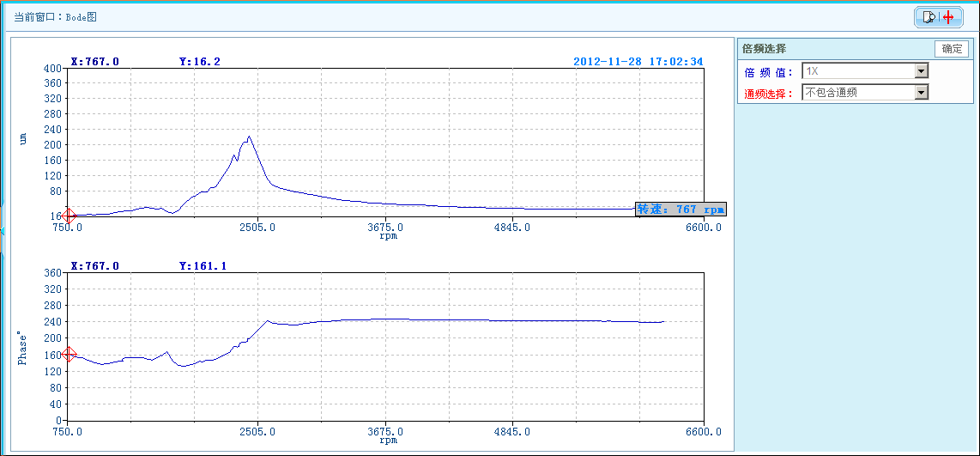Image resolution: width=980 pixels, height=456 pixels.
Task: Open the 倍频值 dropdown arrow
Action: 921,71
